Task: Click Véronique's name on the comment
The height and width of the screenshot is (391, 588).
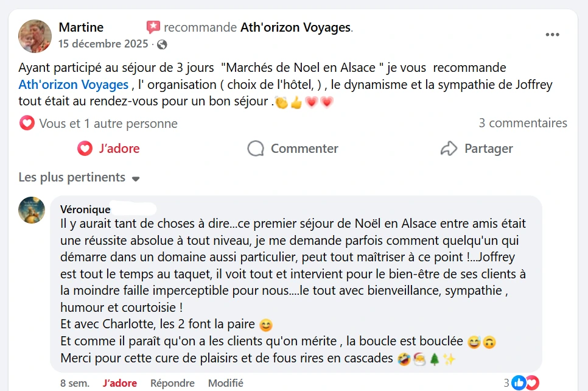Action: [x=85, y=210]
